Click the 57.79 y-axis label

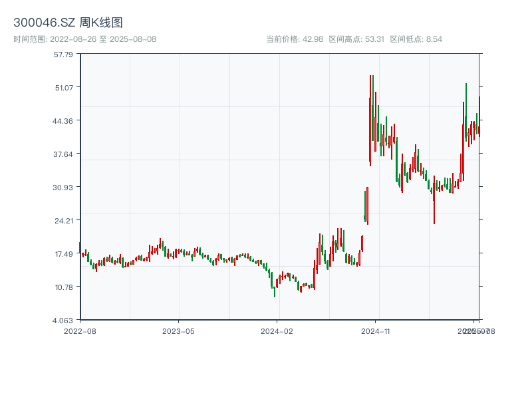pos(63,54)
